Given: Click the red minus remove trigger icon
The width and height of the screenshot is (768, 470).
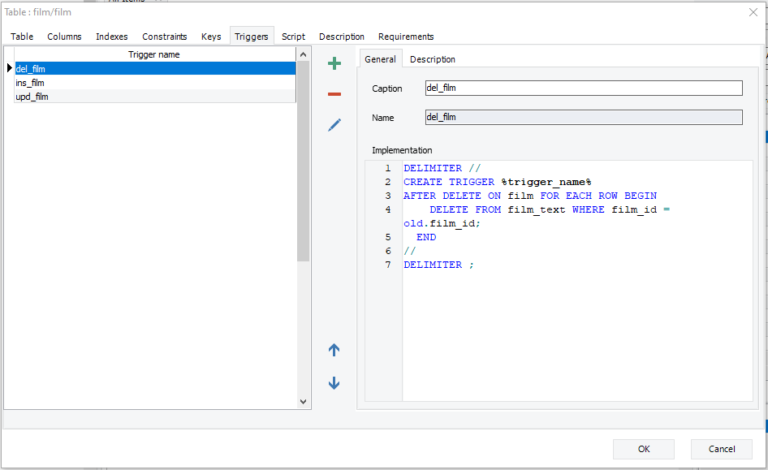Looking at the screenshot, I should [x=334, y=94].
